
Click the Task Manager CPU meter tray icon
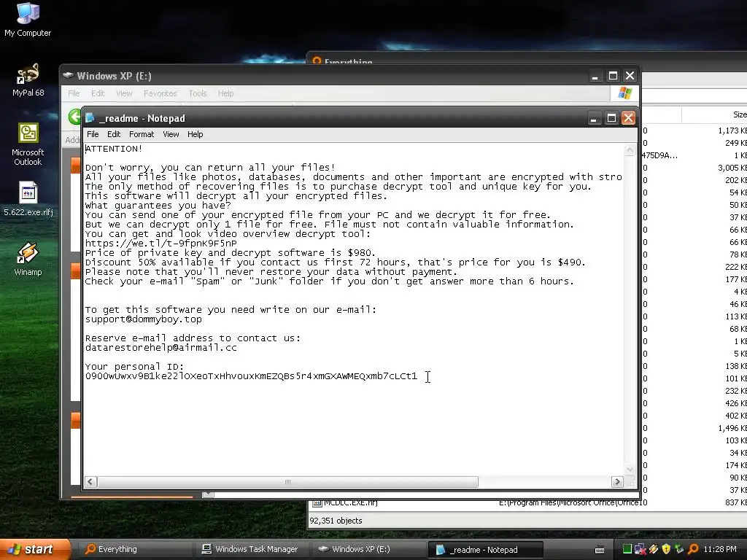click(627, 549)
